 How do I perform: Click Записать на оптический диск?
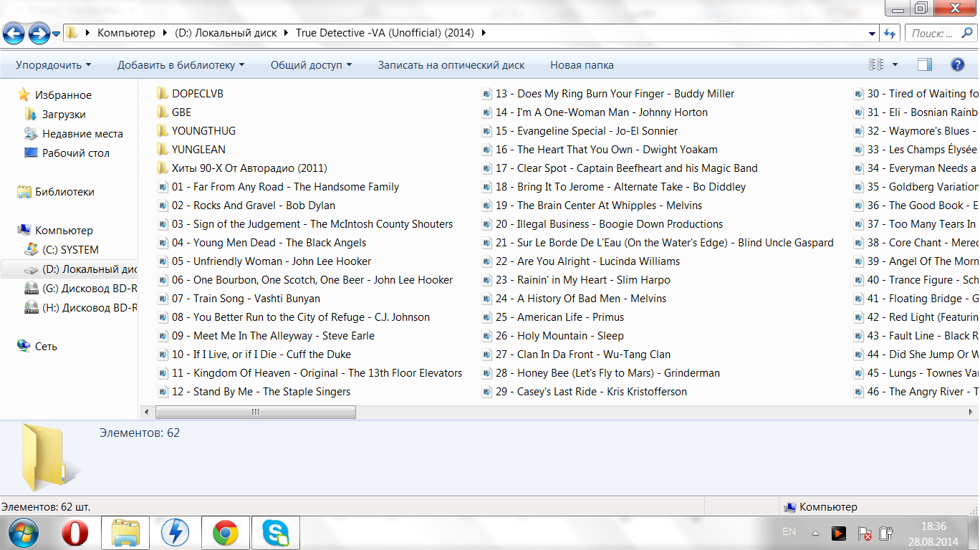tap(451, 65)
